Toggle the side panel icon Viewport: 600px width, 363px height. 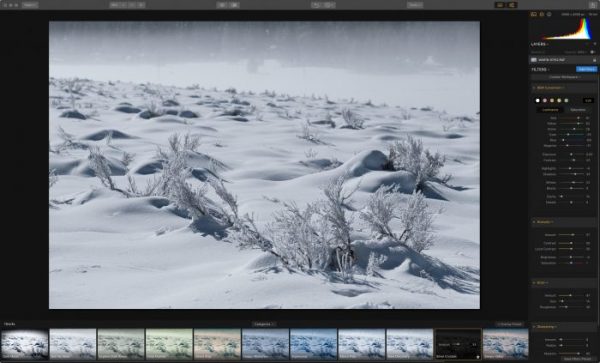[x=511, y=5]
